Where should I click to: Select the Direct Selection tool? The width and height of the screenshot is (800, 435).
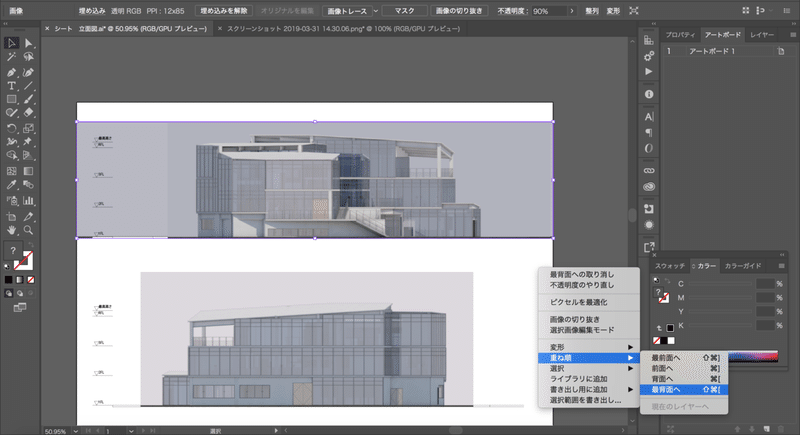[x=29, y=43]
